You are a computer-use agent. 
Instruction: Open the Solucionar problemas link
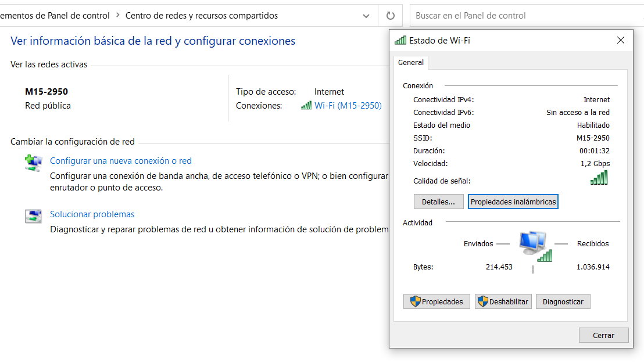[92, 214]
